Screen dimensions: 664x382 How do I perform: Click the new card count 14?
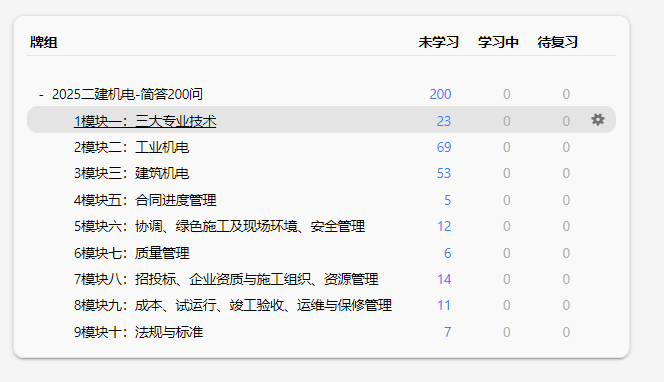444,280
